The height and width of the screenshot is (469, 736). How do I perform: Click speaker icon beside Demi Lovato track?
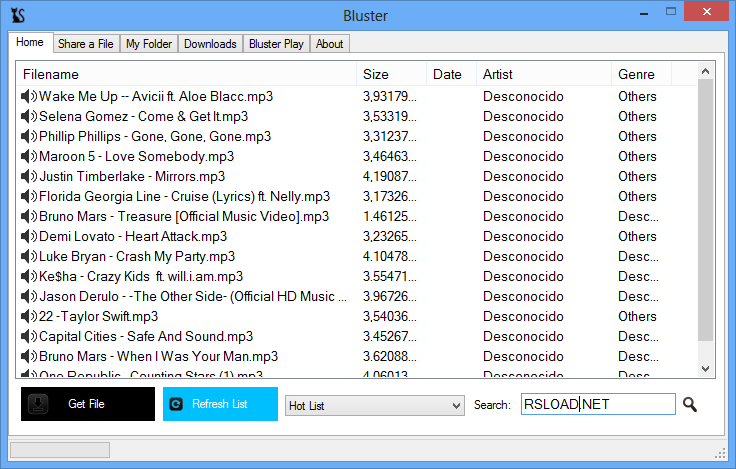[x=29, y=236]
